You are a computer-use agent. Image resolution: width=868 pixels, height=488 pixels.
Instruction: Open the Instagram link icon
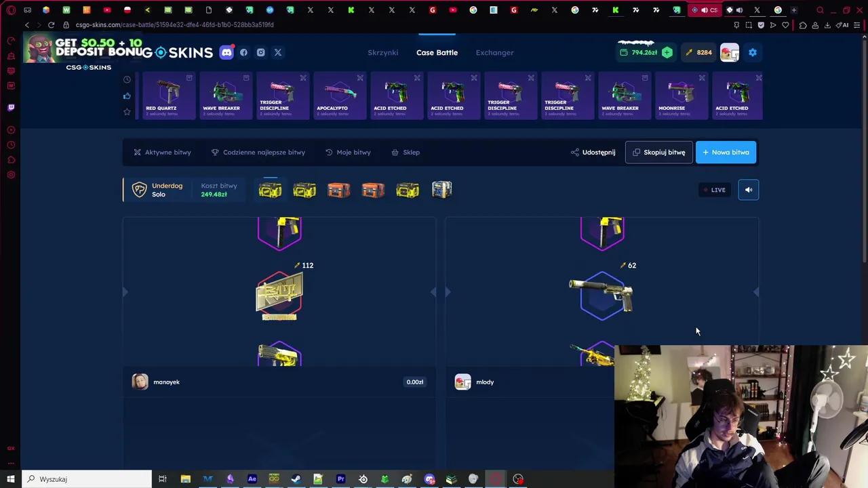(260, 52)
